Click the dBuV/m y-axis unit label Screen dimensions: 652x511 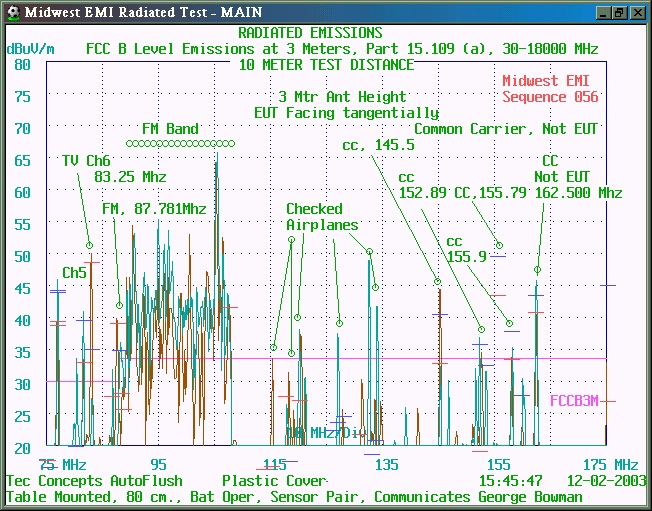click(x=30, y=48)
